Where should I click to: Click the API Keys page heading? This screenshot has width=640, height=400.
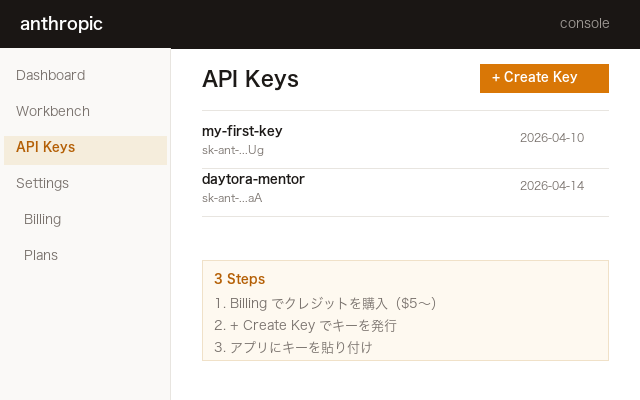[x=250, y=79]
